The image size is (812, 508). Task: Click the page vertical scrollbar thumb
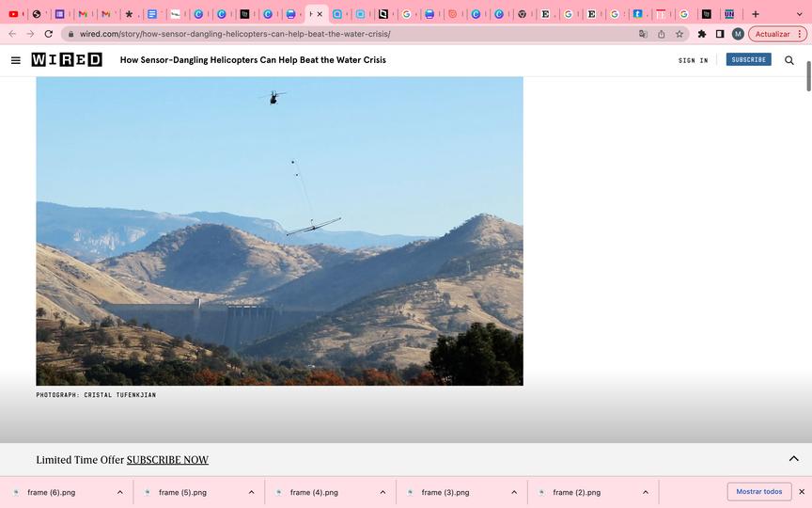[808, 76]
